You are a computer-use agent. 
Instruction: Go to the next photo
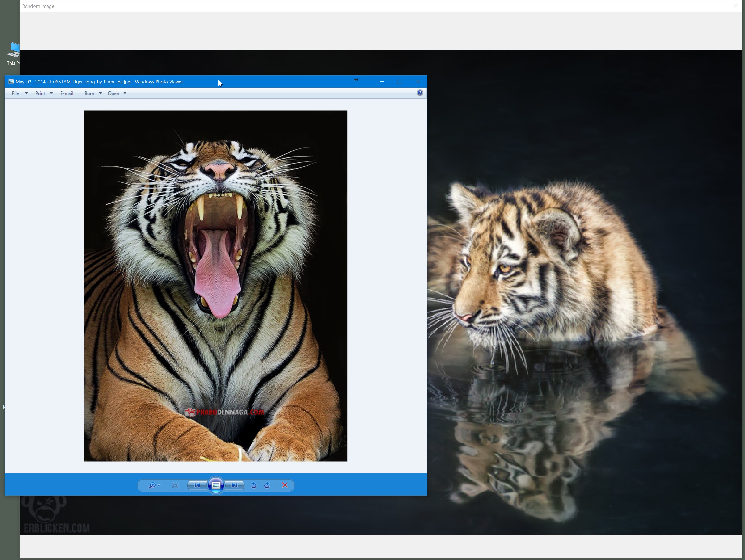click(235, 485)
